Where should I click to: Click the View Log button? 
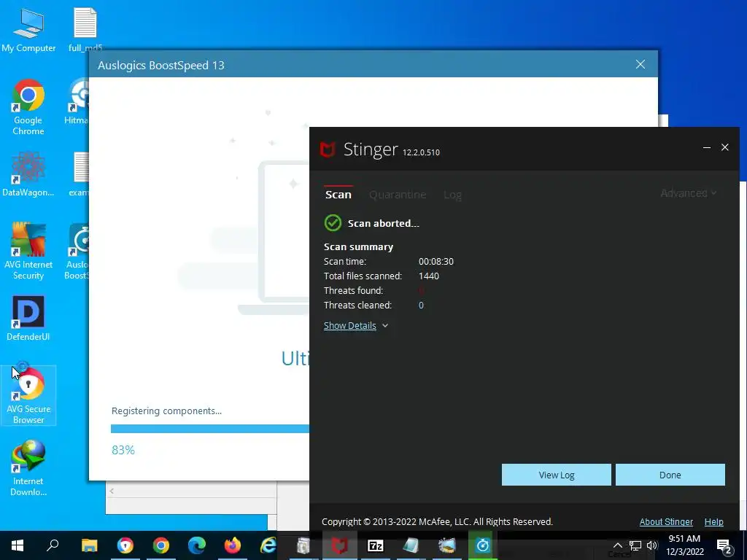pyautogui.click(x=557, y=475)
